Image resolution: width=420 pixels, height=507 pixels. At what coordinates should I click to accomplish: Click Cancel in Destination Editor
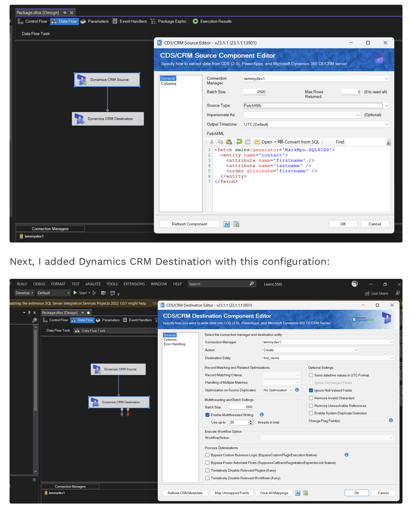click(x=383, y=493)
